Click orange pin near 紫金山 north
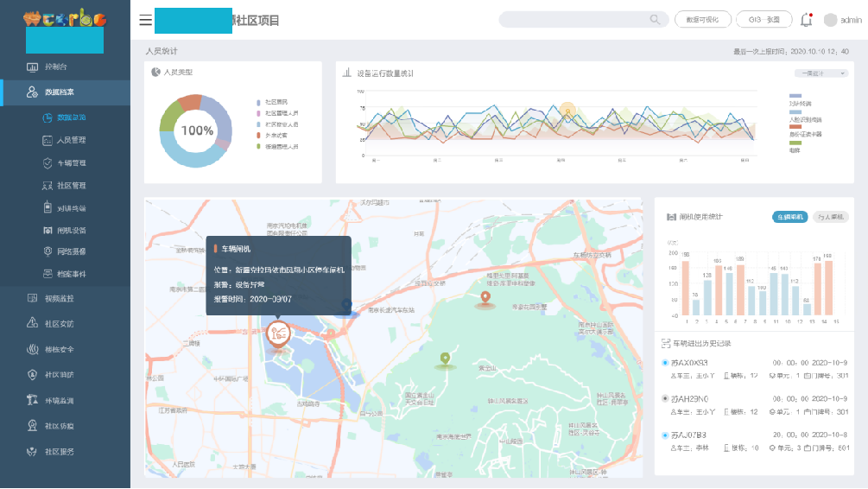The height and width of the screenshot is (489, 868). coord(485,298)
